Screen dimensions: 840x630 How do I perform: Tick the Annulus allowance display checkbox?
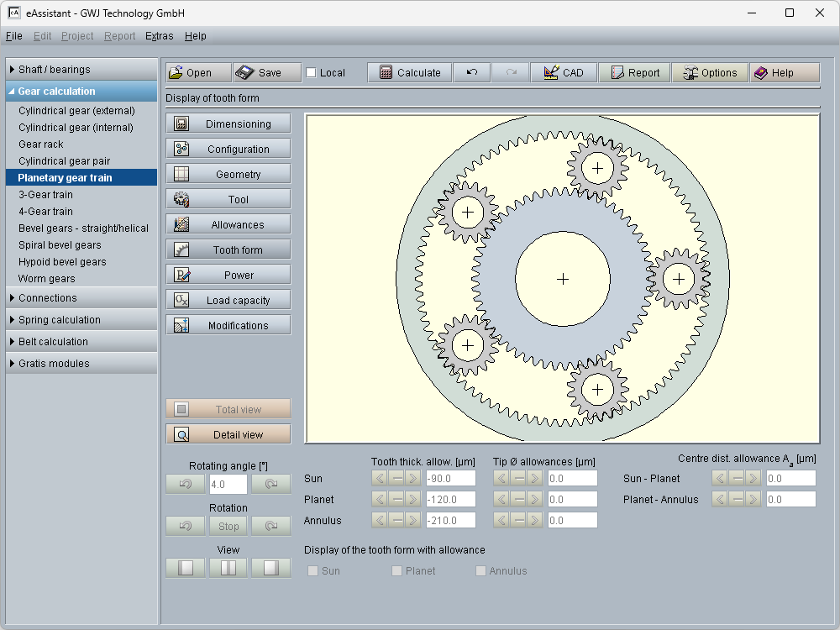pyautogui.click(x=481, y=571)
